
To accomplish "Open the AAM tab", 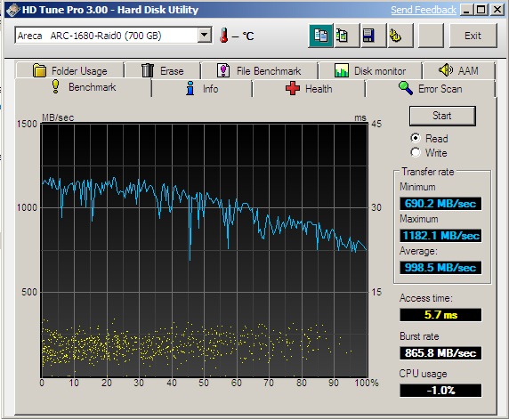I will tap(458, 70).
